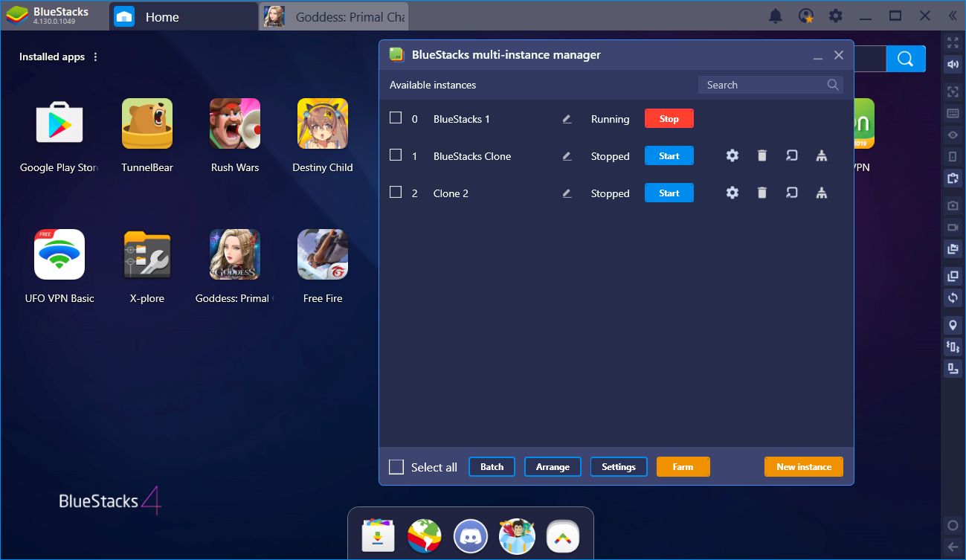Open multi-instance icon in right sidebar
Screen dimensions: 966x560
click(953, 277)
